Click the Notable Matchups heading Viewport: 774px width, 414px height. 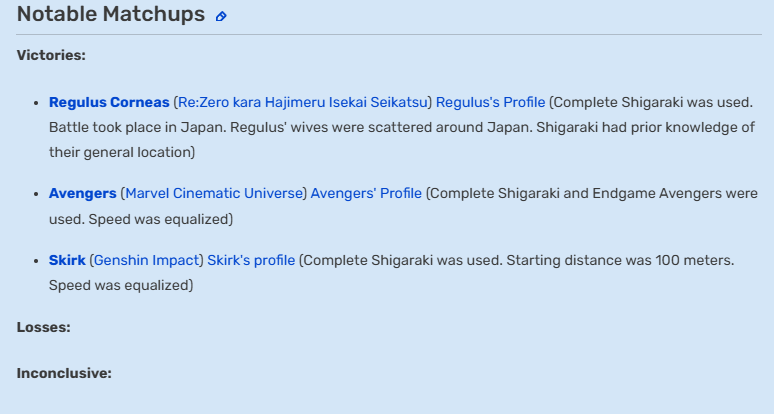(x=111, y=14)
